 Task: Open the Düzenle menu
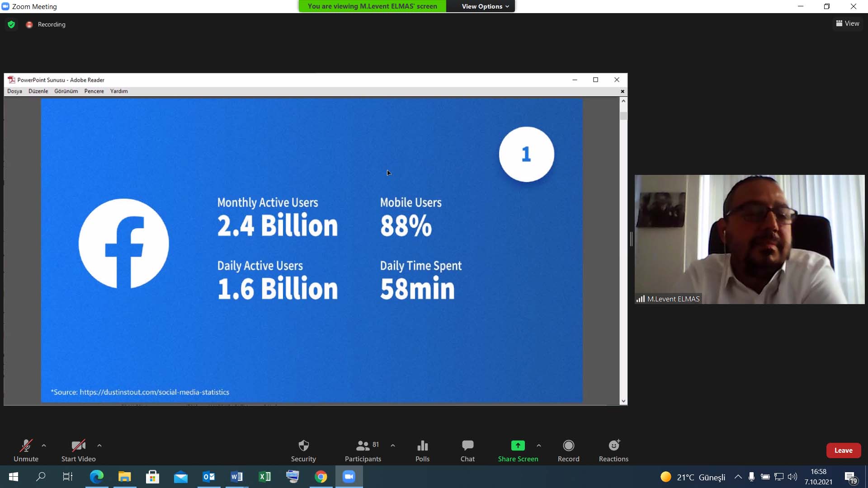[38, 91]
